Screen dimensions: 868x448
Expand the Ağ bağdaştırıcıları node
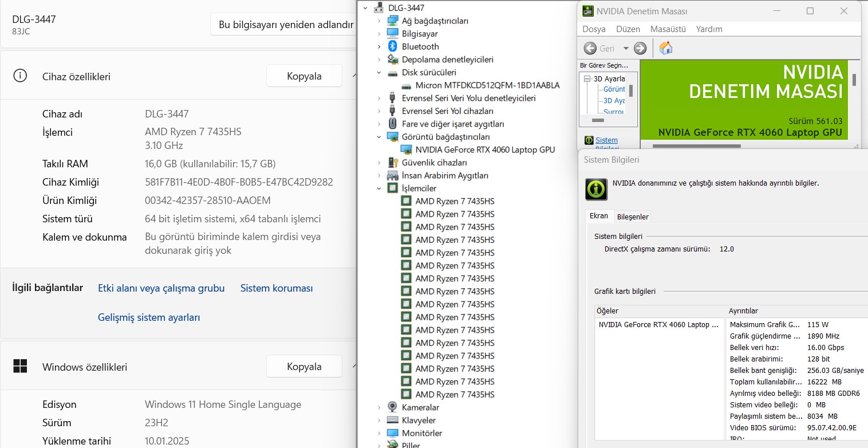378,21
